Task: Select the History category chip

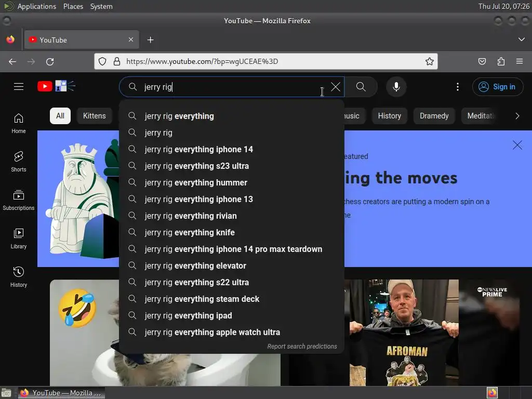Action: 390,116
